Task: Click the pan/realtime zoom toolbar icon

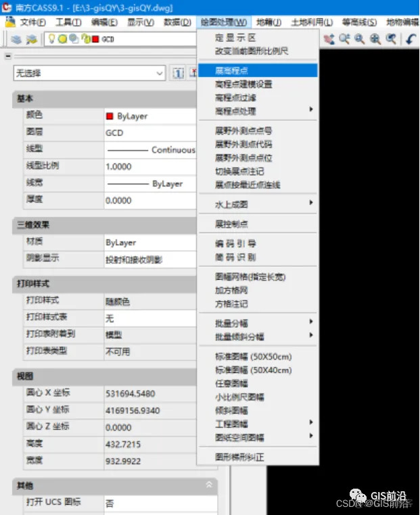Action: click(x=329, y=39)
